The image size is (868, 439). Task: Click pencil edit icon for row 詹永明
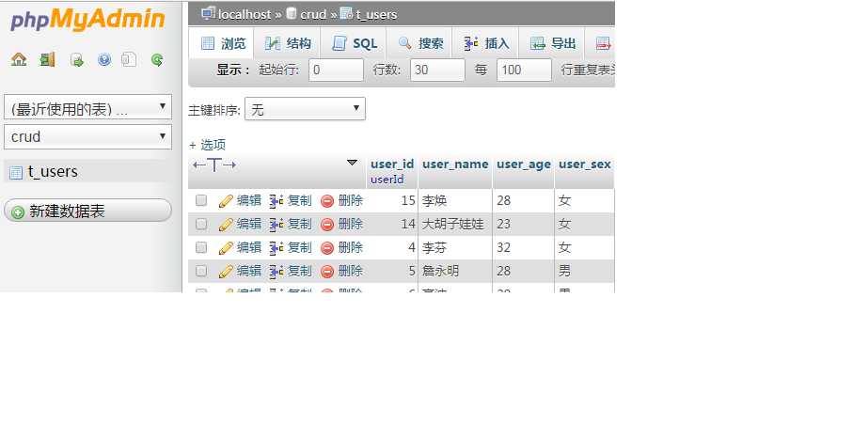(x=226, y=272)
